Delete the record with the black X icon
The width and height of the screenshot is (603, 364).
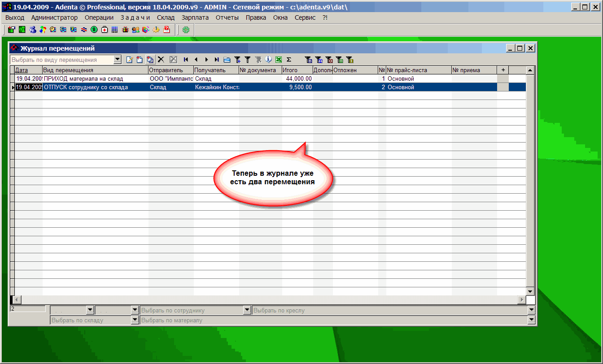[161, 59]
